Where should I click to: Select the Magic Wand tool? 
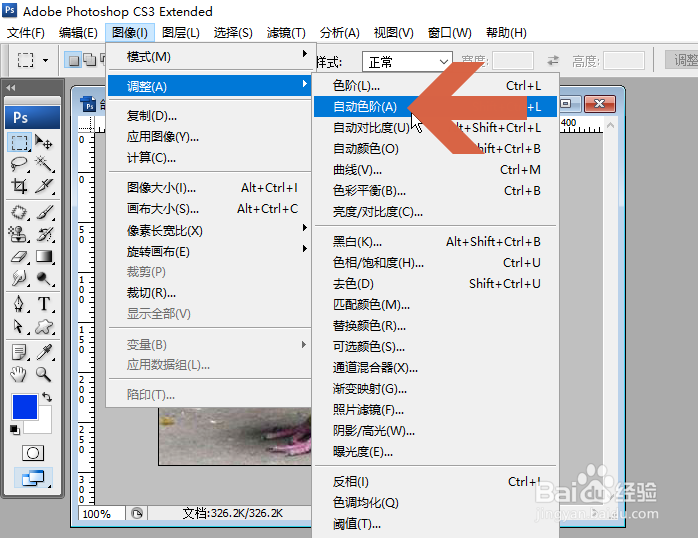click(x=44, y=164)
